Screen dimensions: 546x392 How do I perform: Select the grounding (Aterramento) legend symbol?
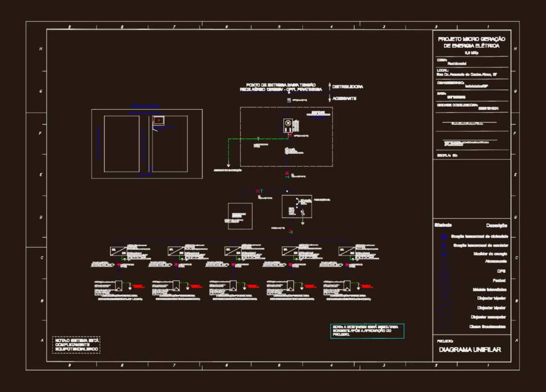tap(444, 263)
